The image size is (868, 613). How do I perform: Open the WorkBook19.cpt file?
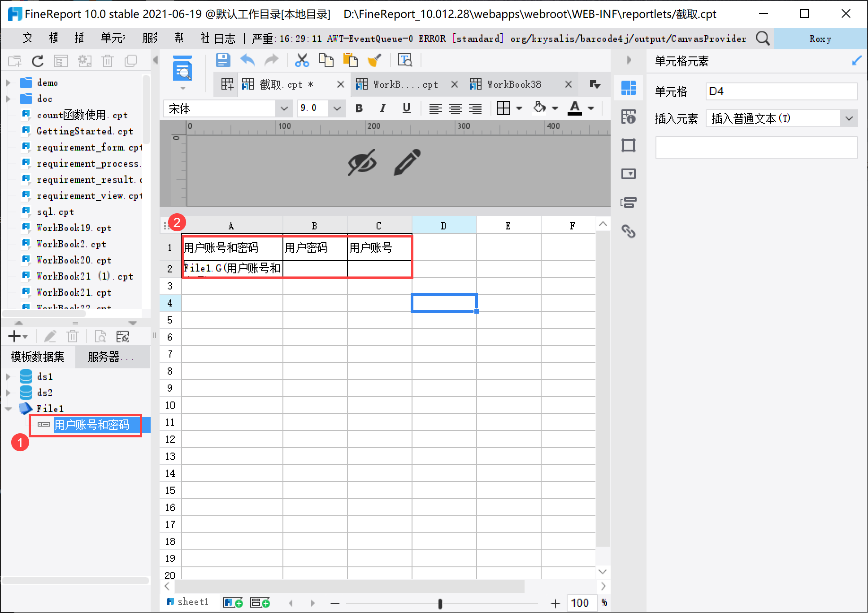(x=74, y=228)
